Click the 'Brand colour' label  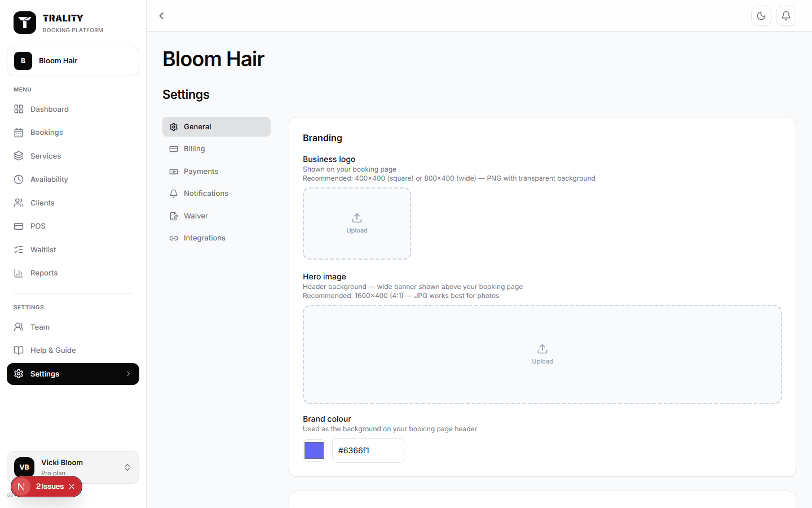coord(327,419)
